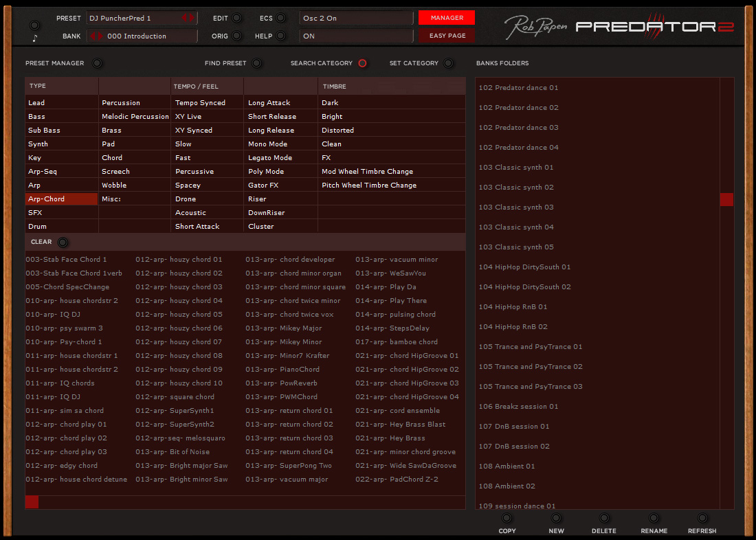Open the Osc 2 On selector
This screenshot has height=540, width=756.
[355, 19]
